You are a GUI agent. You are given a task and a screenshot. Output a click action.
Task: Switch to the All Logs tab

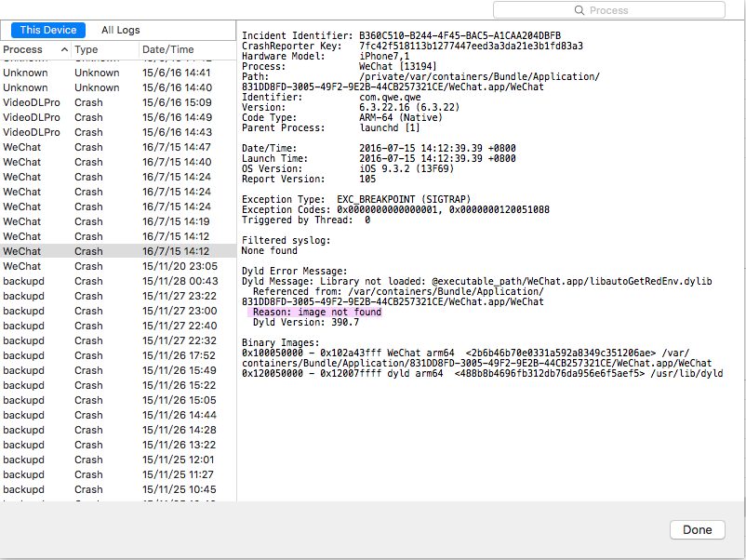pyautogui.click(x=121, y=30)
